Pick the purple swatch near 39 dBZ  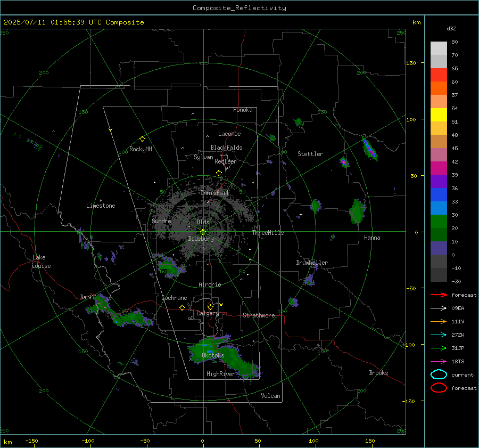439,181
